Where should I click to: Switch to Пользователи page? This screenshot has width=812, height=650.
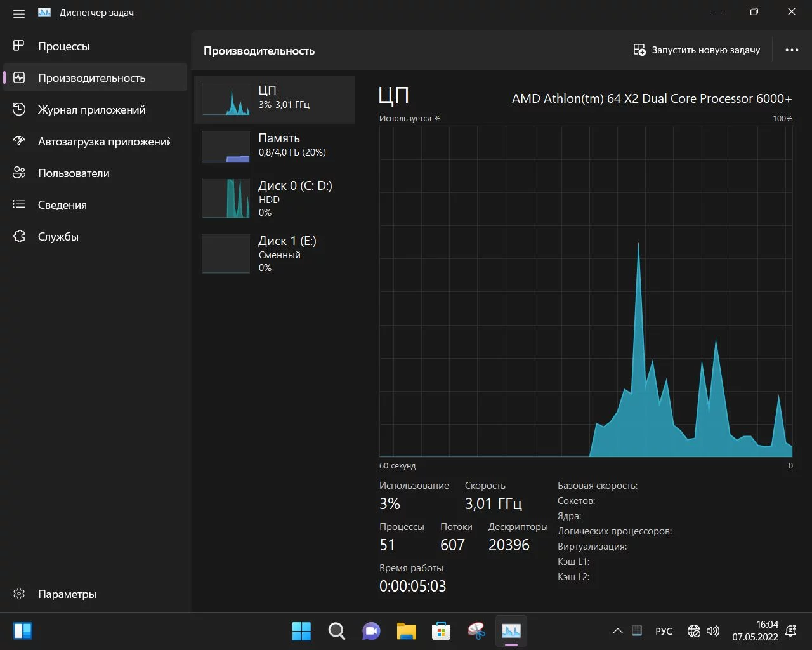tap(95, 173)
